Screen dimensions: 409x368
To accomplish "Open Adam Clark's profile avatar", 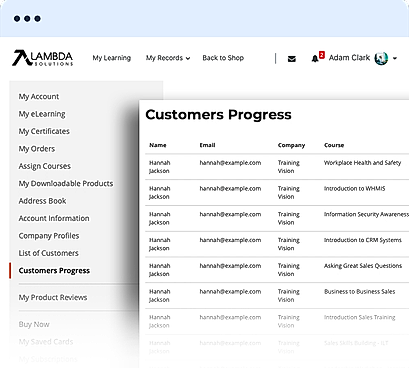I will [x=381, y=58].
